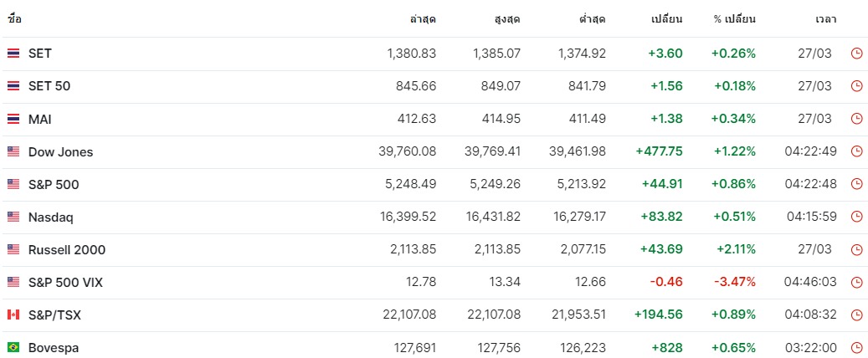Image resolution: width=868 pixels, height=358 pixels.
Task: Click the clock icon in the Nasdaq row
Action: click(x=856, y=217)
